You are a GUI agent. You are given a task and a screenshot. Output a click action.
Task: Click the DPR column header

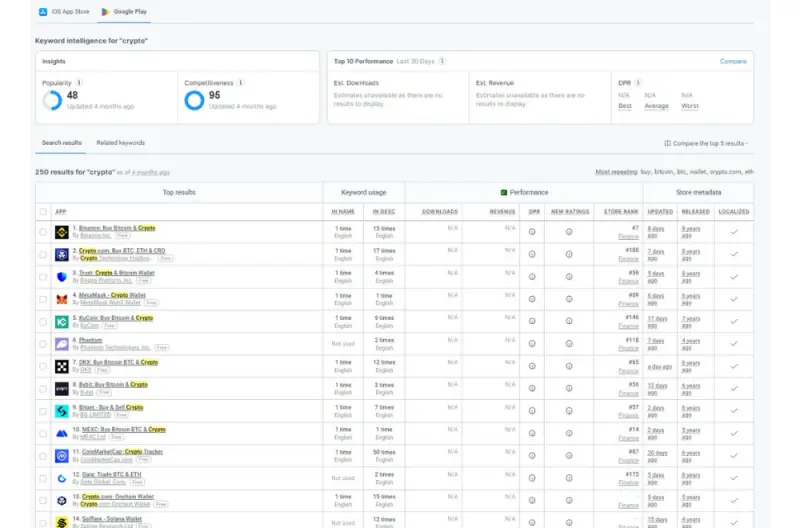click(534, 212)
